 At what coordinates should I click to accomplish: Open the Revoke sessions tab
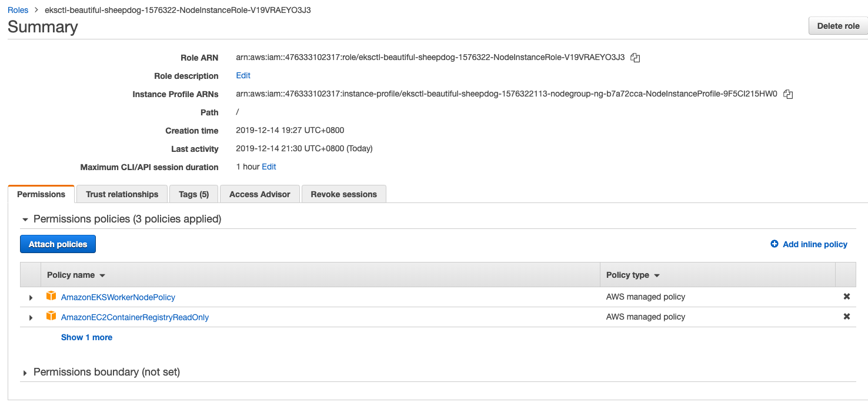tap(344, 194)
